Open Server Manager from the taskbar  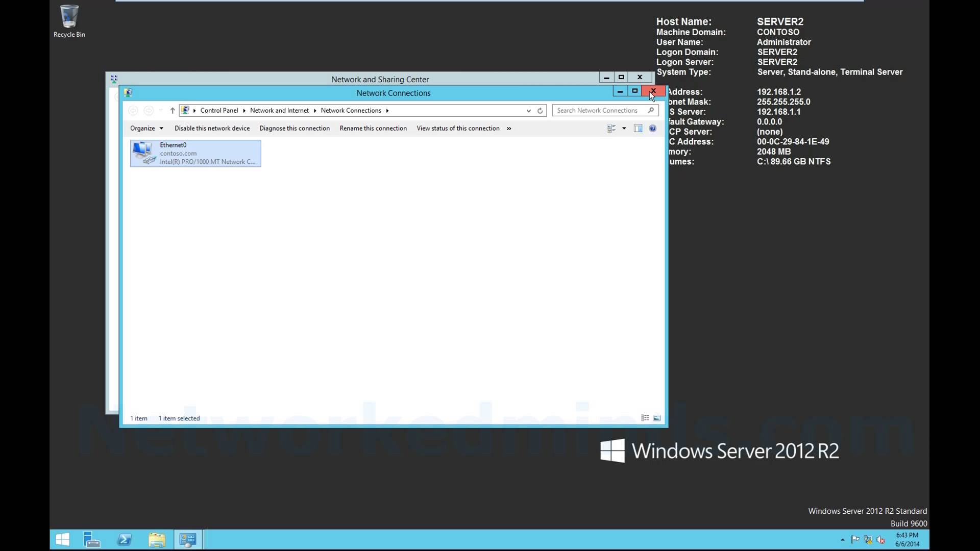click(92, 540)
